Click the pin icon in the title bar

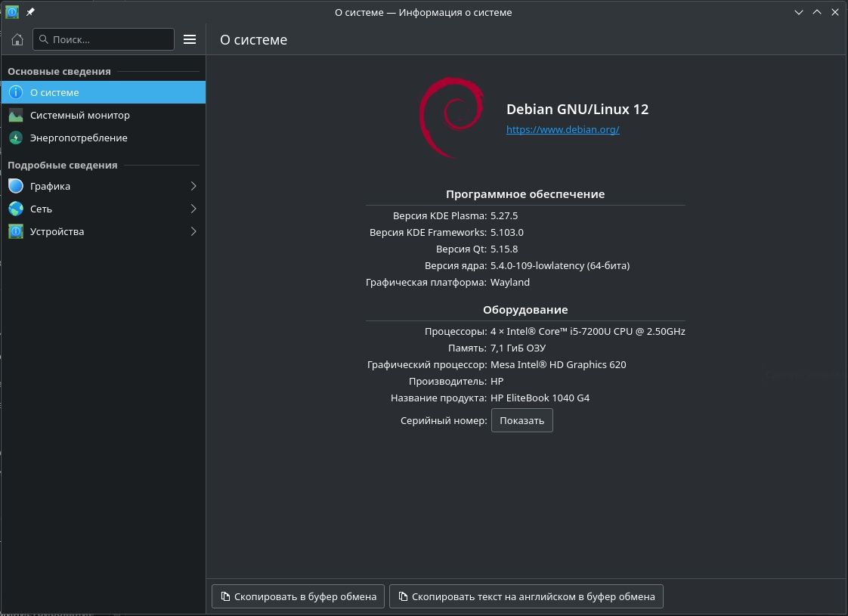[x=31, y=12]
